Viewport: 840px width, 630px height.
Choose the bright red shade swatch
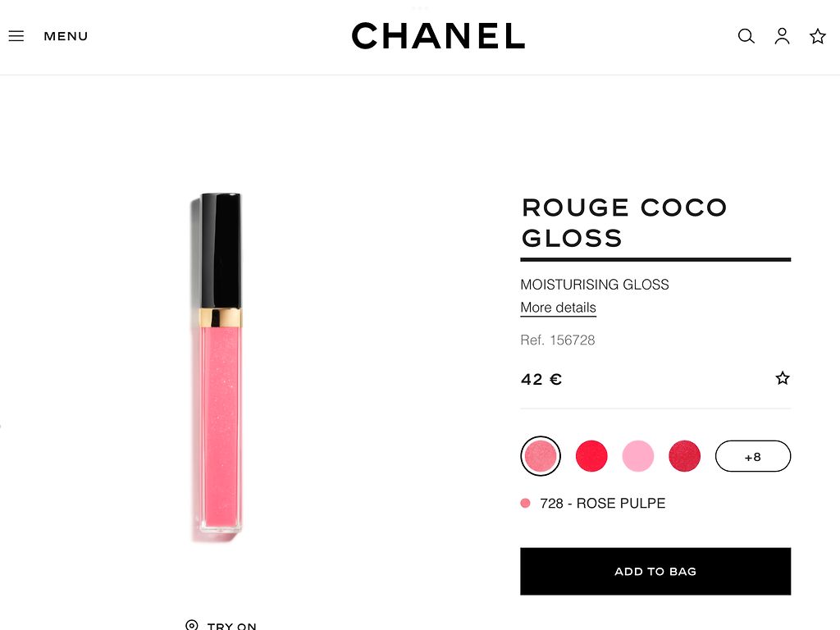pyautogui.click(x=591, y=456)
